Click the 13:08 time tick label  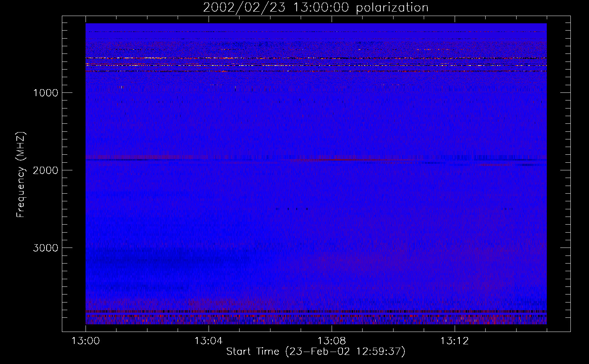pyautogui.click(x=332, y=341)
